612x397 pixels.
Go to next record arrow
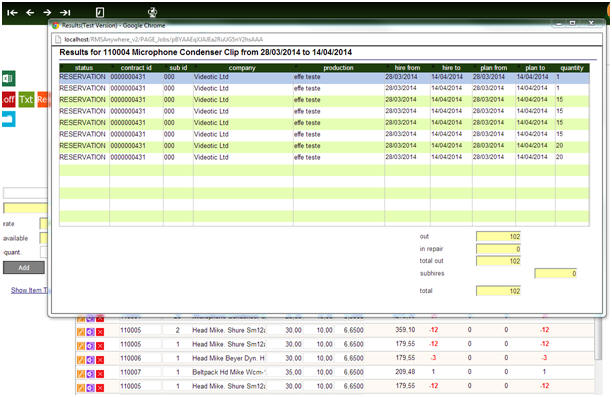pyautogui.click(x=47, y=13)
